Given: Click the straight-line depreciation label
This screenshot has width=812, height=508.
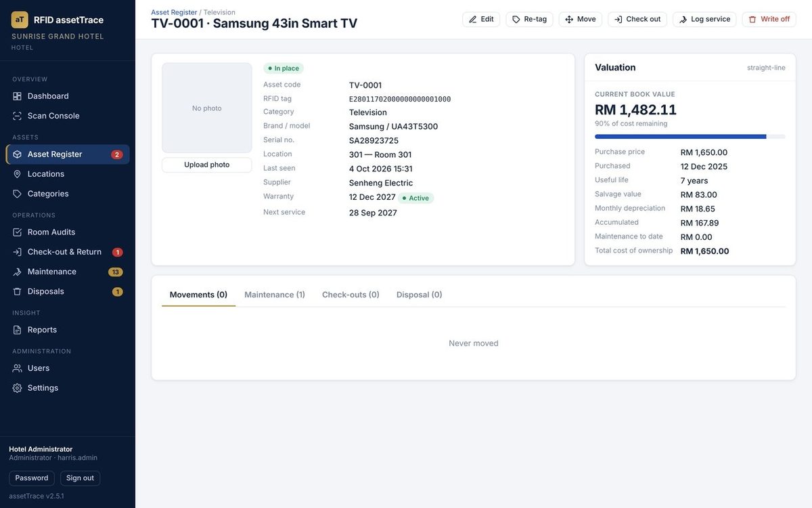Looking at the screenshot, I should coord(766,68).
